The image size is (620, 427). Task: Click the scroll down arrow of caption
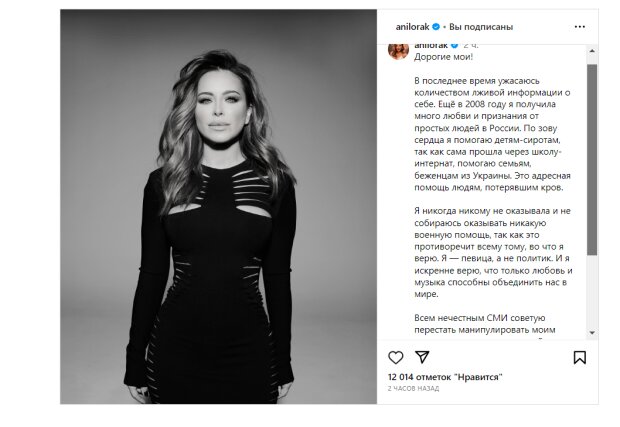pos(592,333)
